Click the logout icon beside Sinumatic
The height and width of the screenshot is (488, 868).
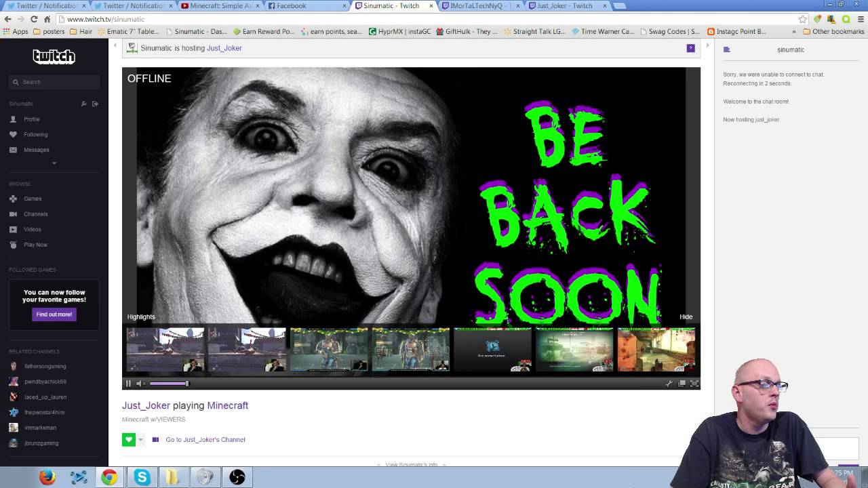pyautogui.click(x=95, y=104)
